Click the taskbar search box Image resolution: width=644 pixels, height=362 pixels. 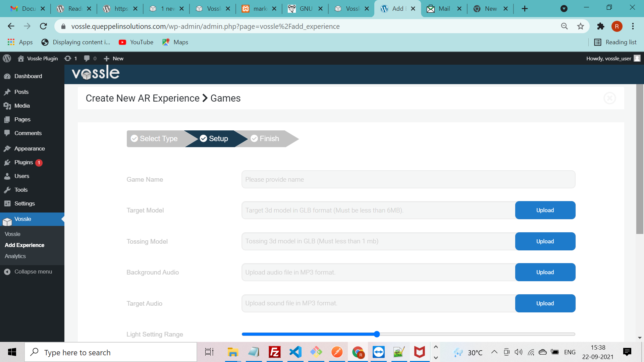[x=111, y=352]
